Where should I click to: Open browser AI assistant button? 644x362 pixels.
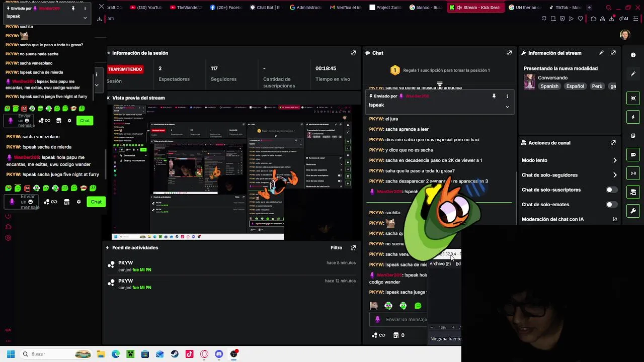pyautogui.click(x=624, y=19)
